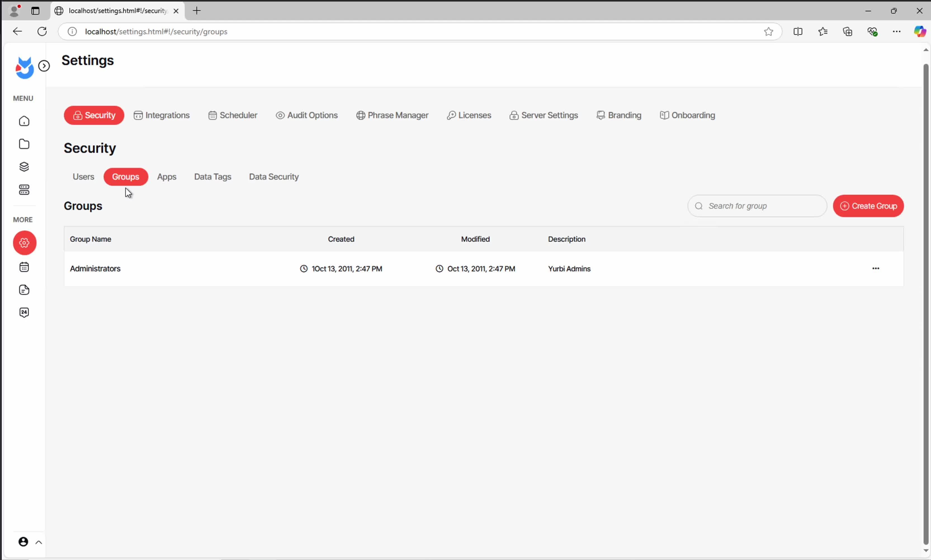The height and width of the screenshot is (560, 931).
Task: Expand the user profile menu chevron
Action: (x=39, y=542)
